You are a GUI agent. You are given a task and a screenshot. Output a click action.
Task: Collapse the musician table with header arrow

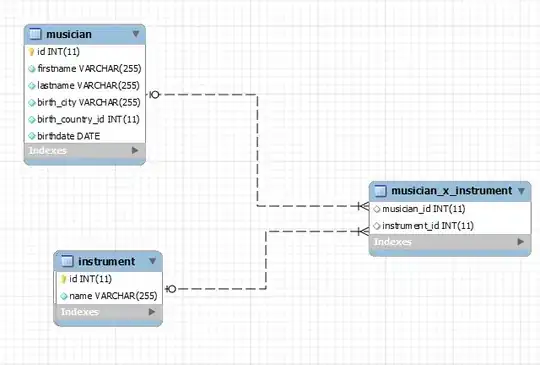[x=136, y=34]
